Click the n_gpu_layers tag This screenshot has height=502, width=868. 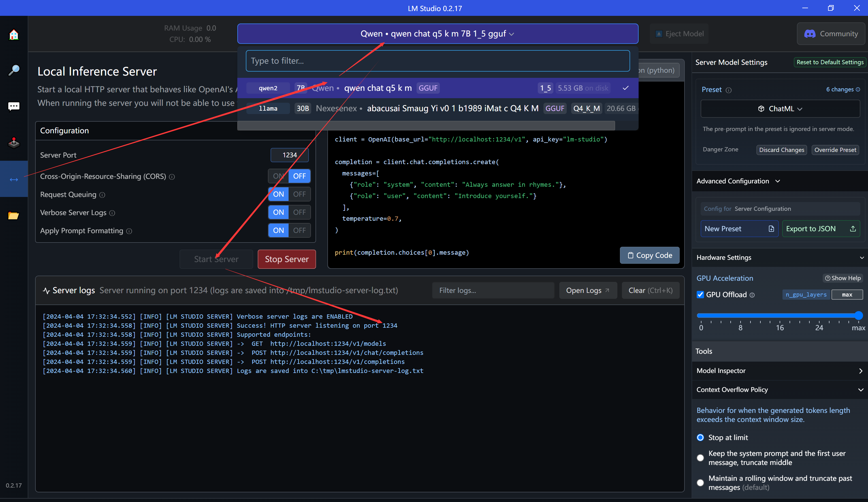(806, 295)
